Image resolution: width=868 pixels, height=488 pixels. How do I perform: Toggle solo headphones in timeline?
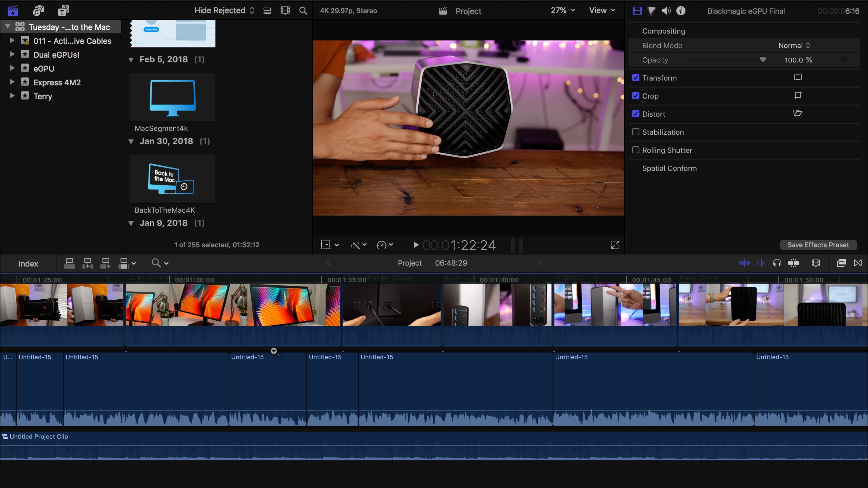point(777,263)
